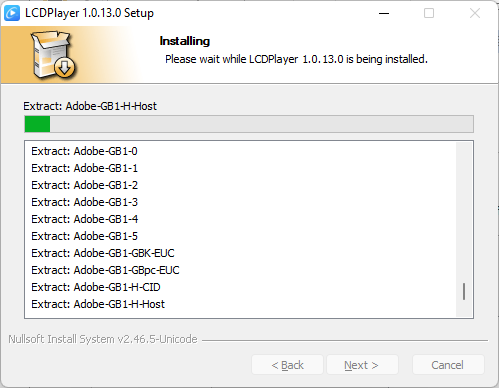The image size is (499, 388).
Task: Click the maximize window button
Action: pos(429,14)
